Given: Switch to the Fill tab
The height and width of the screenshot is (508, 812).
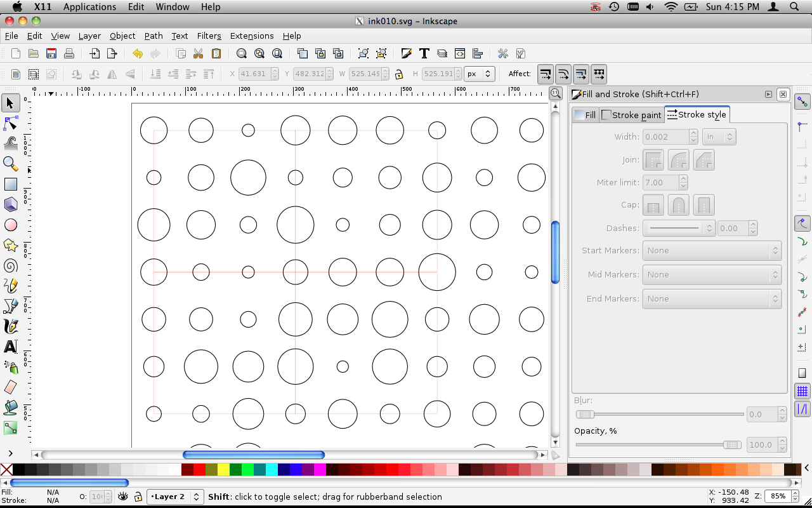Looking at the screenshot, I should click(585, 115).
